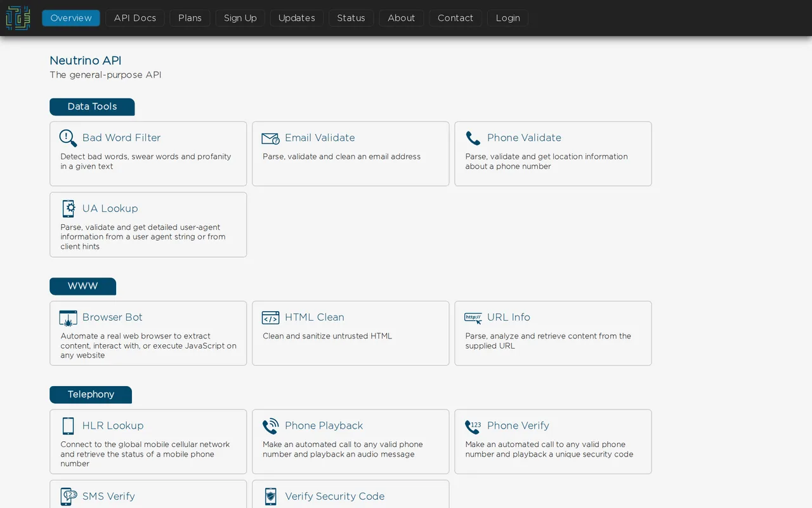Click the Phone Verify 123 handset icon

pyautogui.click(x=473, y=427)
